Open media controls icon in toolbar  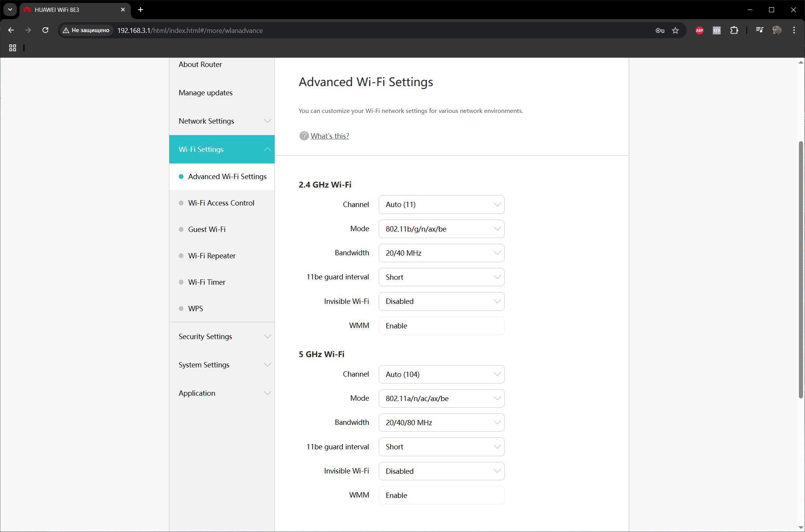tap(759, 30)
